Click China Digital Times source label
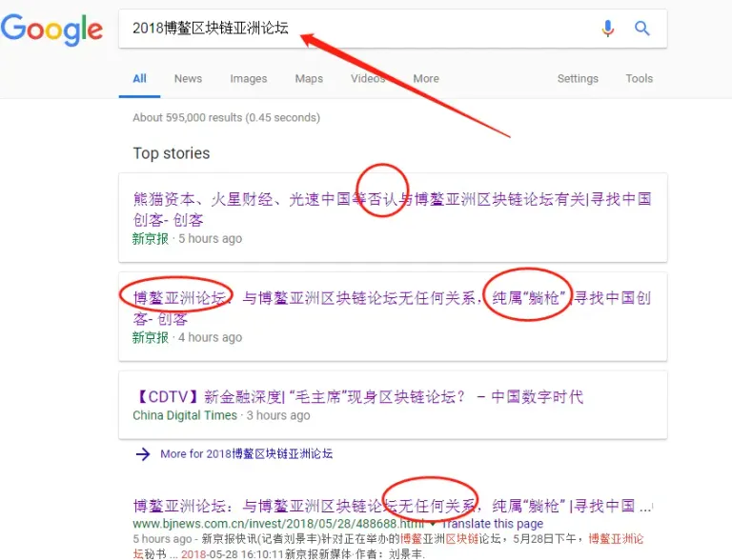 [x=185, y=415]
